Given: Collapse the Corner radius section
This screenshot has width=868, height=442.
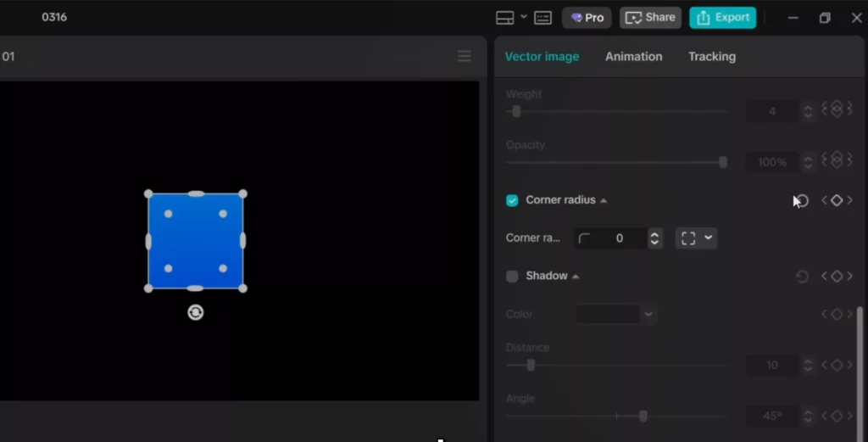Looking at the screenshot, I should point(604,200).
